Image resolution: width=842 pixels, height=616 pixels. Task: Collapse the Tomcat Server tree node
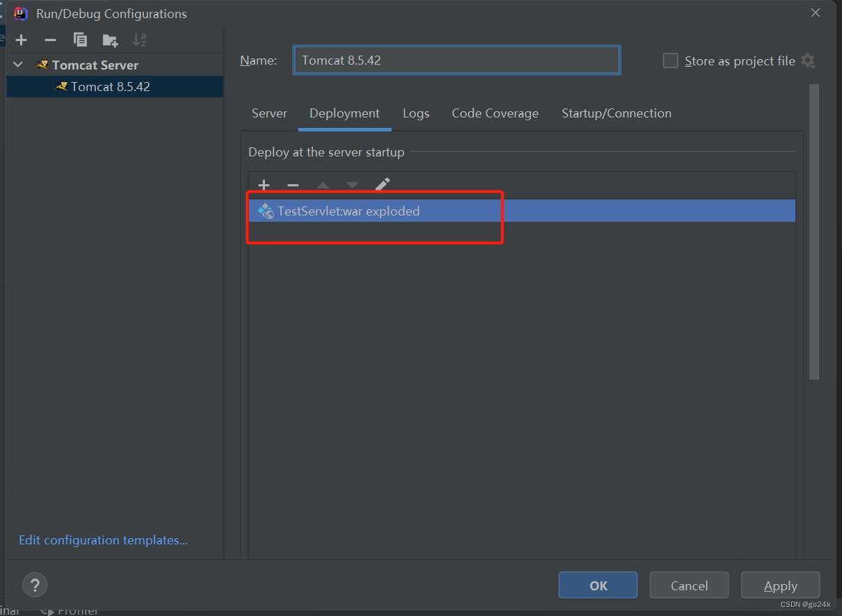point(18,65)
